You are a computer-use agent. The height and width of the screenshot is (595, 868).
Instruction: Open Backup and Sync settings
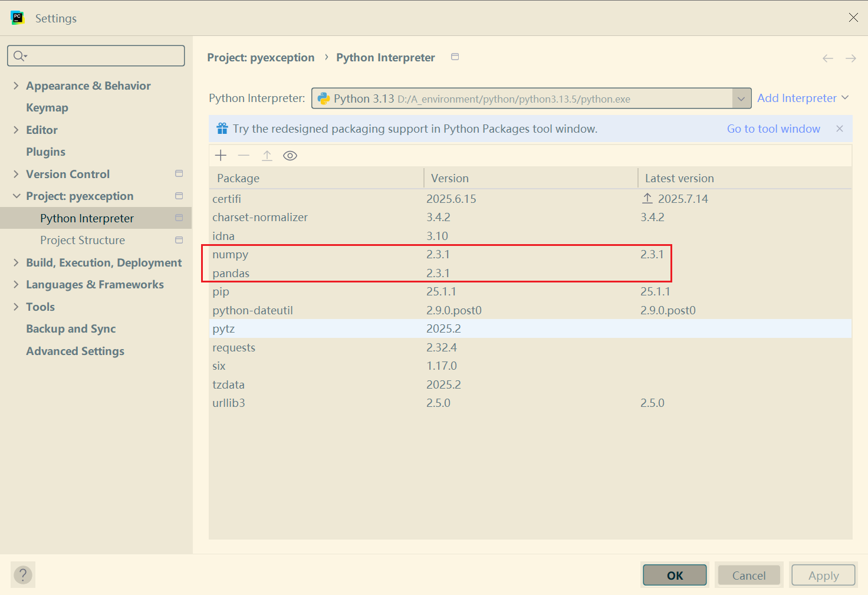tap(71, 328)
